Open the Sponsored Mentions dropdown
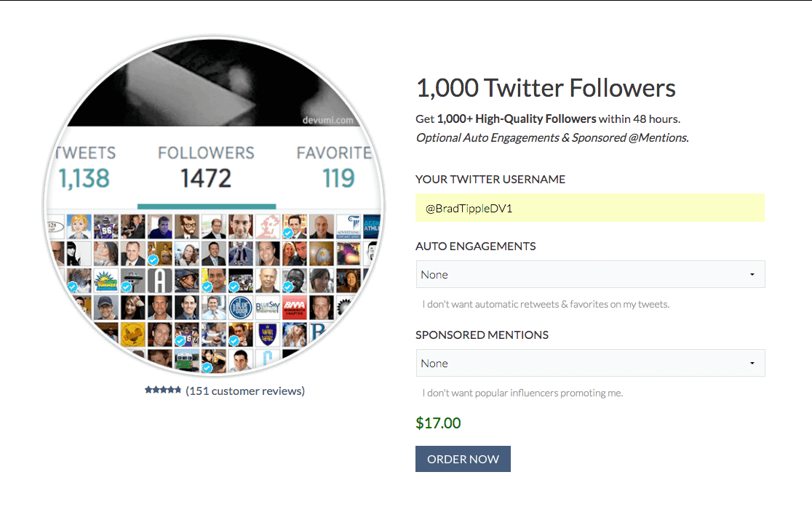 (x=590, y=363)
